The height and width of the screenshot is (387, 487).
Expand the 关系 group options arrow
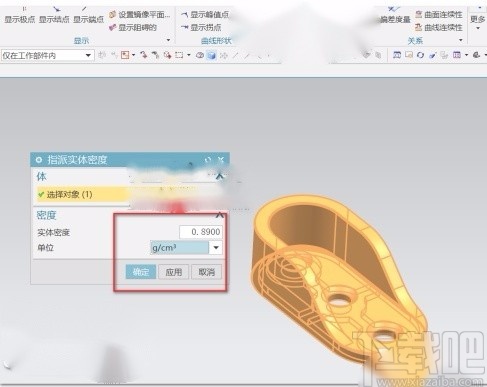click(461, 40)
